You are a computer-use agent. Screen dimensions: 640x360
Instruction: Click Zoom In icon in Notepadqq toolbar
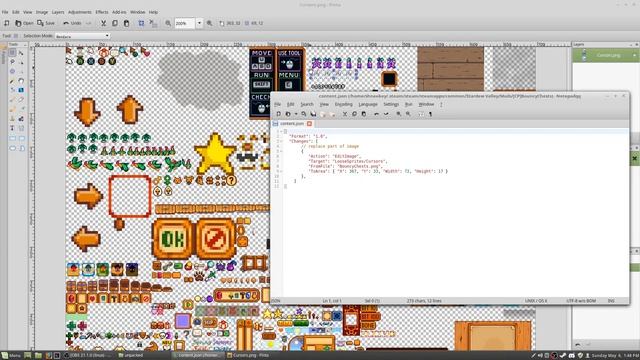pyautogui.click(x=398, y=114)
